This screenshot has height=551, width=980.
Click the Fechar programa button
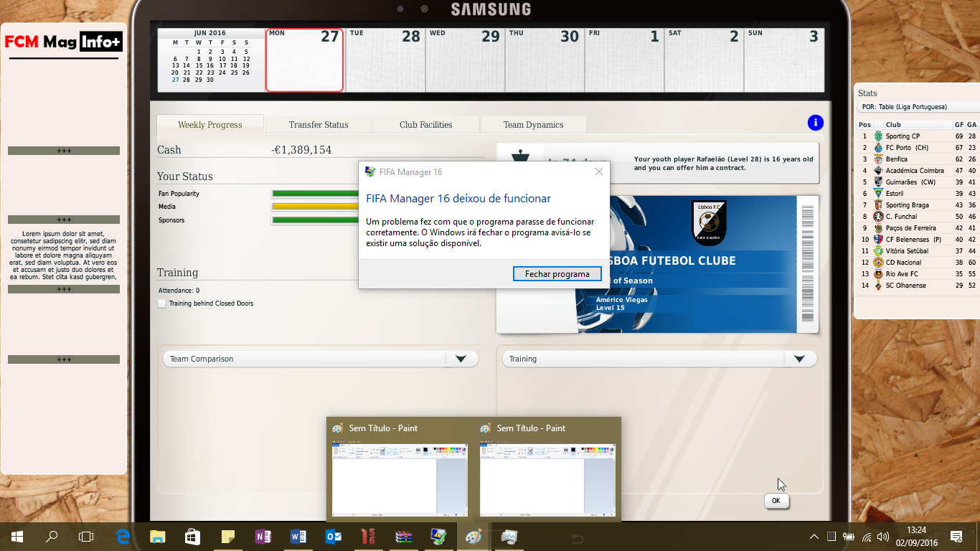557,274
